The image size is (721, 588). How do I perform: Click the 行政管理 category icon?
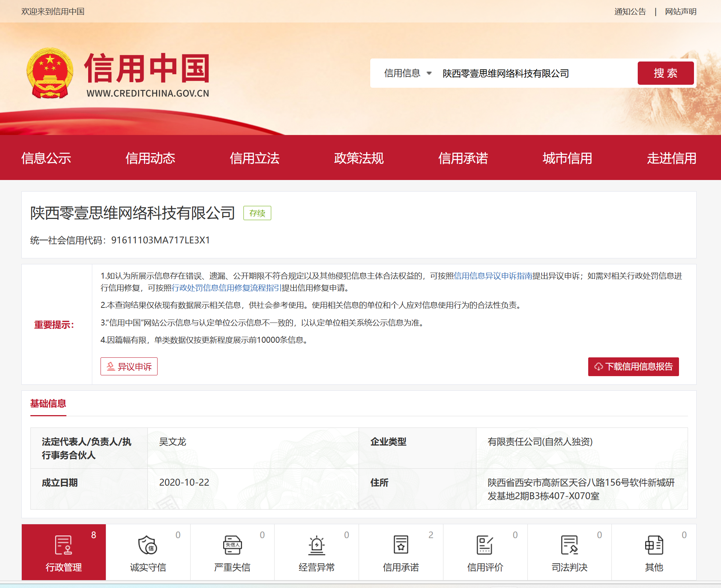63,545
